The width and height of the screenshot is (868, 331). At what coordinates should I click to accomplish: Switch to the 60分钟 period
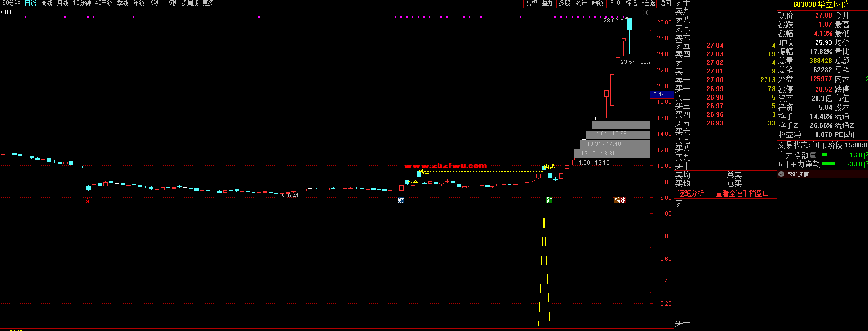(x=11, y=3)
